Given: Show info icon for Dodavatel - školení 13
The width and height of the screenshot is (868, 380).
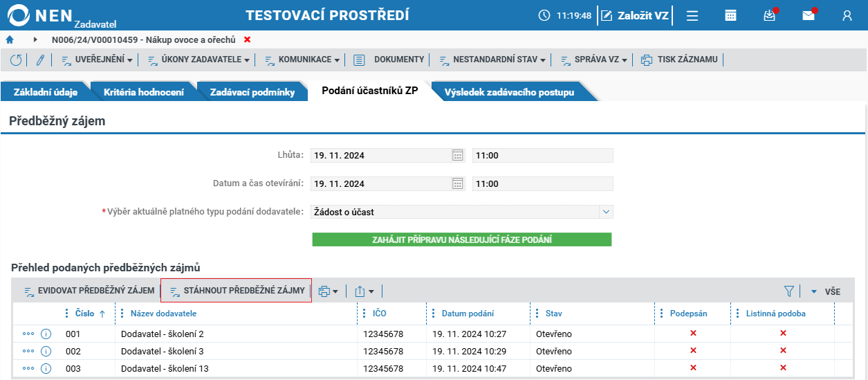Looking at the screenshot, I should click(46, 368).
